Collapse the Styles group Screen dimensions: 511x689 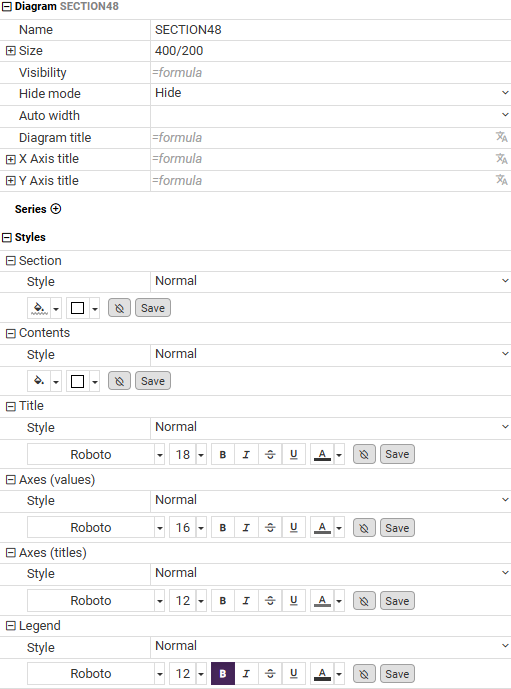point(7,237)
